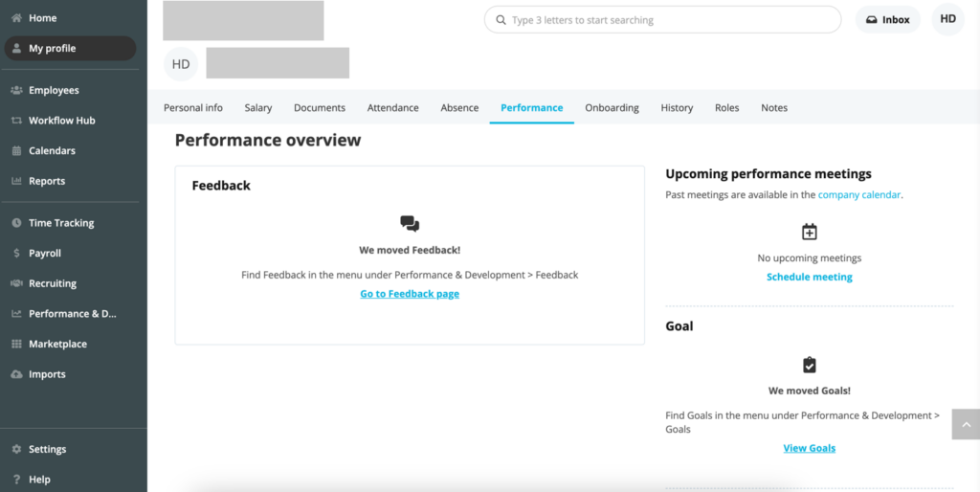Click the Recruiting handshake icon

pyautogui.click(x=17, y=283)
